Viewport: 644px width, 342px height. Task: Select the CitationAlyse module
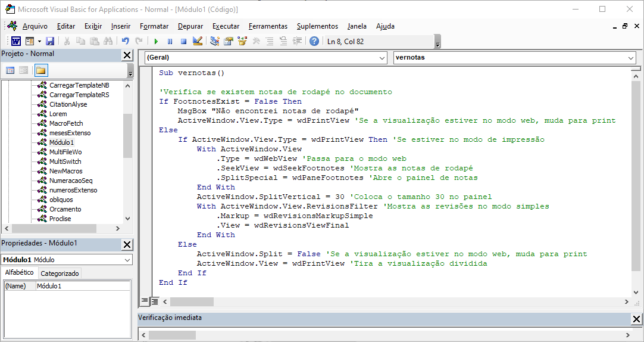coord(68,104)
